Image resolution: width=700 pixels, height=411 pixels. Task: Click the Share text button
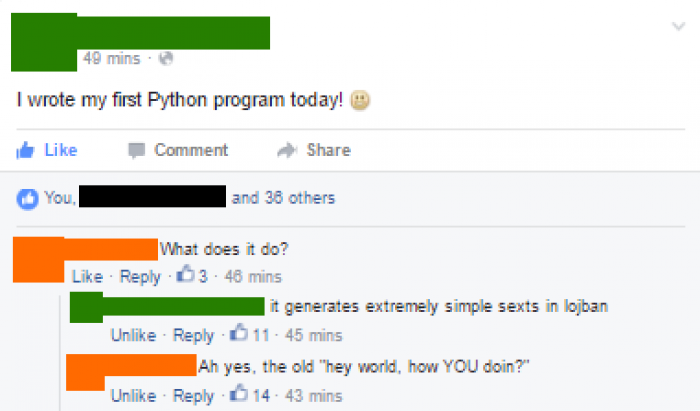(x=328, y=150)
